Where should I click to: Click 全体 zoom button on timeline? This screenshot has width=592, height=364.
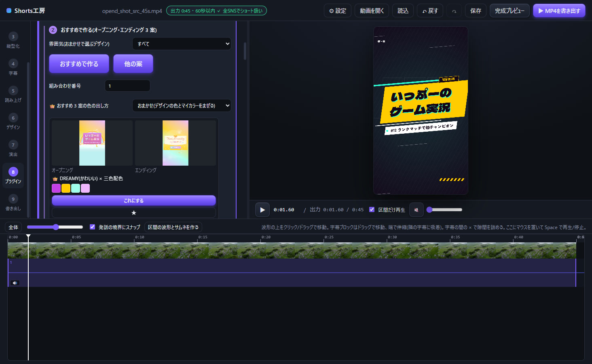(13, 227)
